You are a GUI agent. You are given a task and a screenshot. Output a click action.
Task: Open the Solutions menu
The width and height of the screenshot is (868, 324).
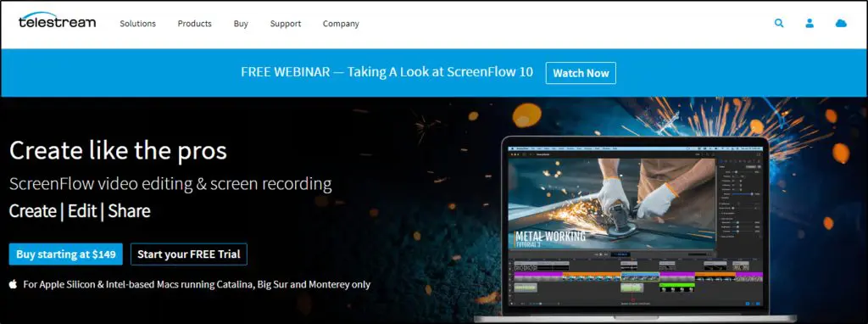138,24
